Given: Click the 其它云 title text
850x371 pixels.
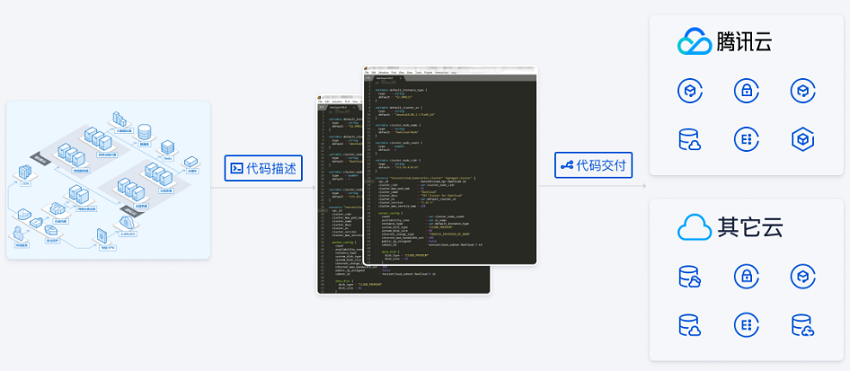Looking at the screenshot, I should point(750,227).
